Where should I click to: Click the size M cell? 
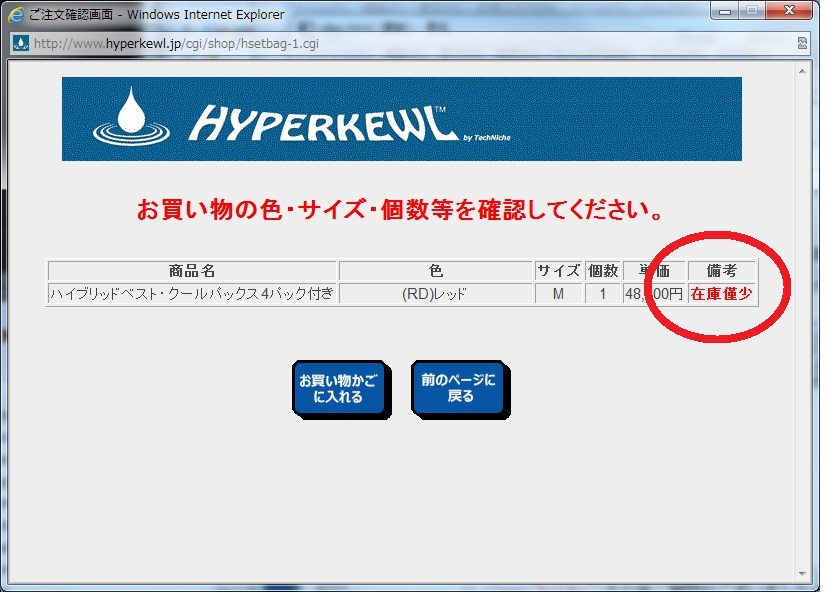click(558, 293)
